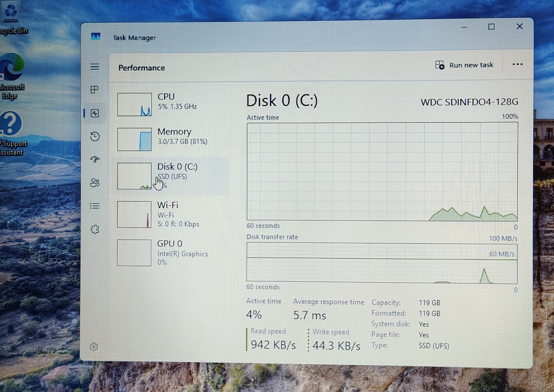
Task: Click the Memory usage mini graph
Action: click(134, 139)
